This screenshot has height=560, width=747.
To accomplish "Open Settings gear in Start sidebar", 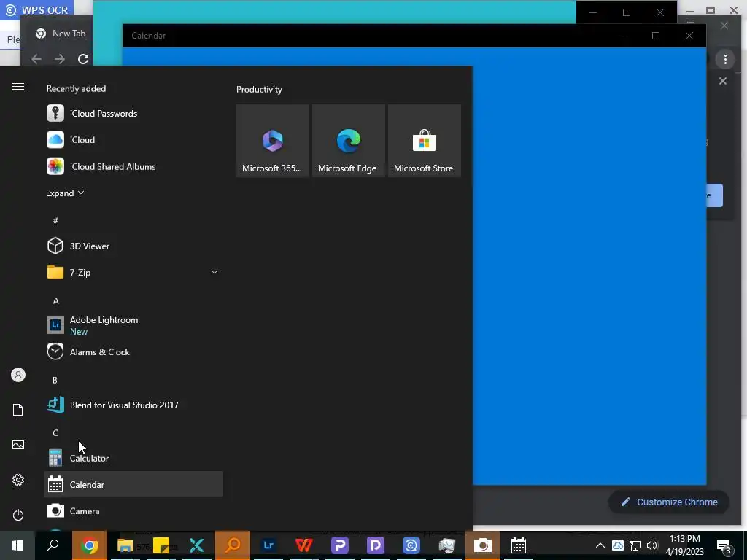I will tap(18, 480).
